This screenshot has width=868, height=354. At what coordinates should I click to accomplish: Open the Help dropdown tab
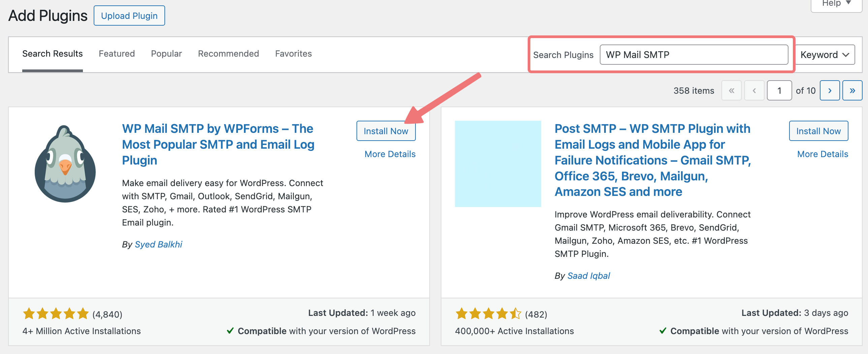click(836, 4)
